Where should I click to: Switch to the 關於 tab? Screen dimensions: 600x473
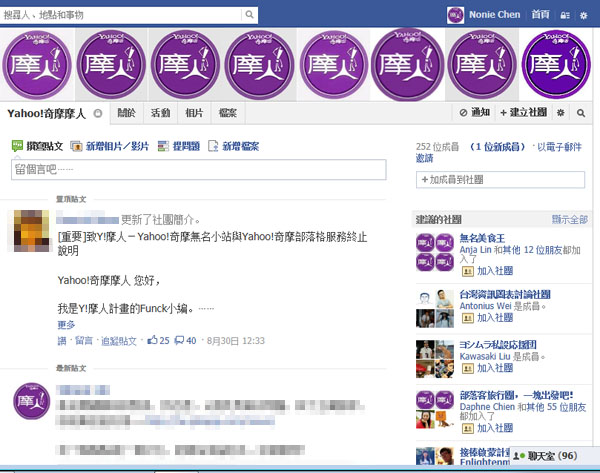pyautogui.click(x=127, y=113)
